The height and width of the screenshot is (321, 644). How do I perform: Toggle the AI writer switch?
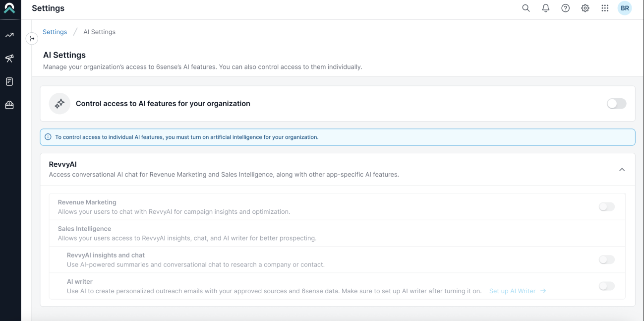[606, 286]
